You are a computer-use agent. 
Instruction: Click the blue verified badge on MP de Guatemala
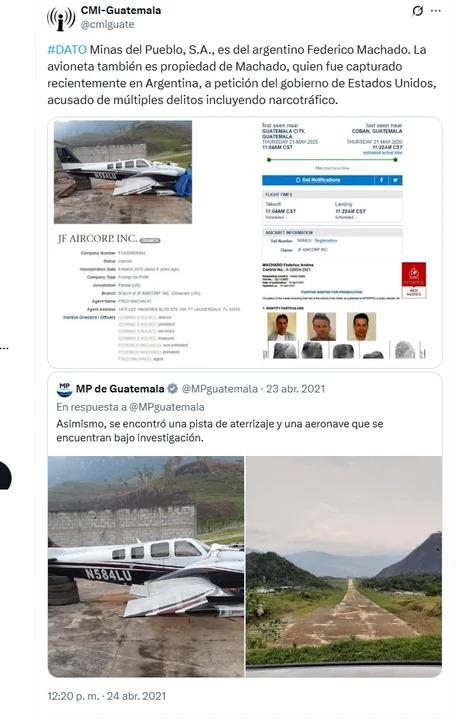point(173,389)
